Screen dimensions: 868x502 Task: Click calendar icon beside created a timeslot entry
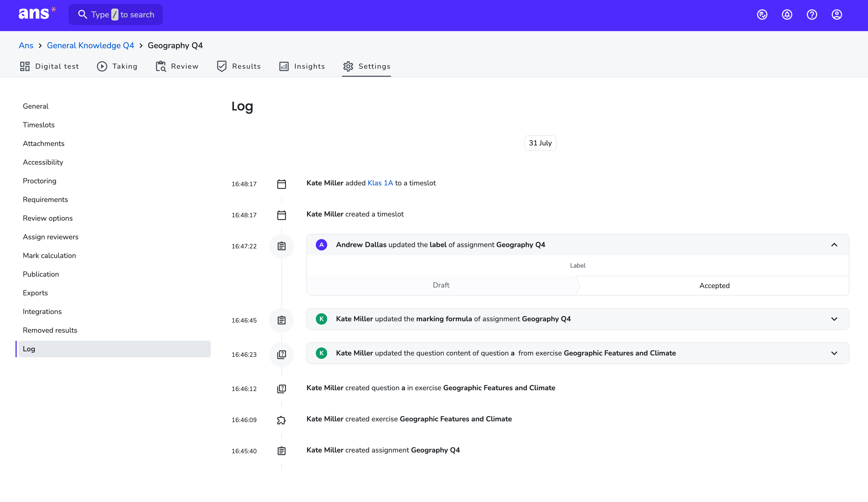tap(281, 215)
